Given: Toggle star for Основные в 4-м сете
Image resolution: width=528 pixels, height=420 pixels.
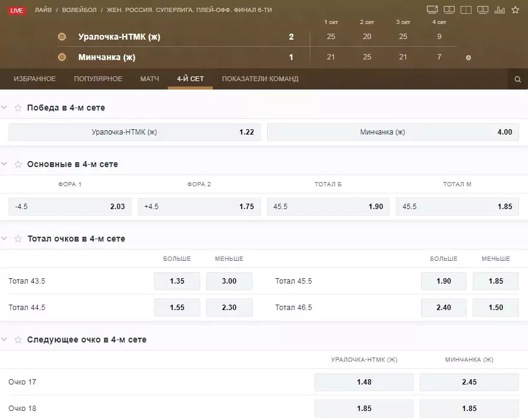Looking at the screenshot, I should [18, 164].
